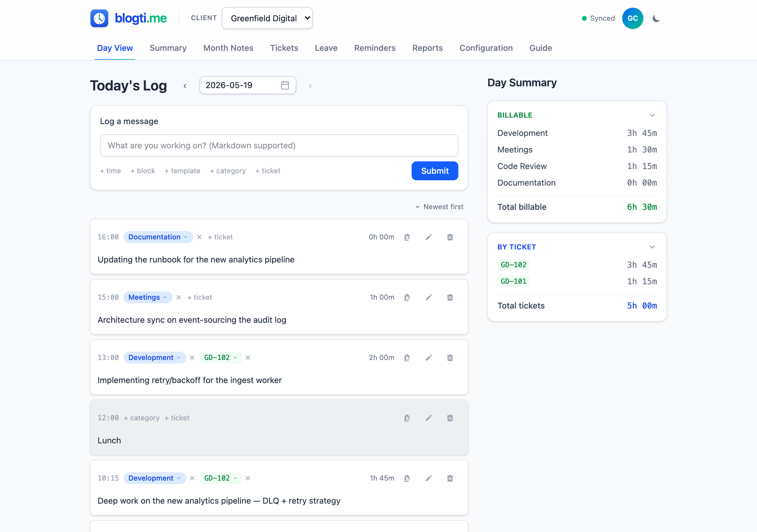Click the + block link in the log form
This screenshot has height=532, width=757.
[x=143, y=171]
